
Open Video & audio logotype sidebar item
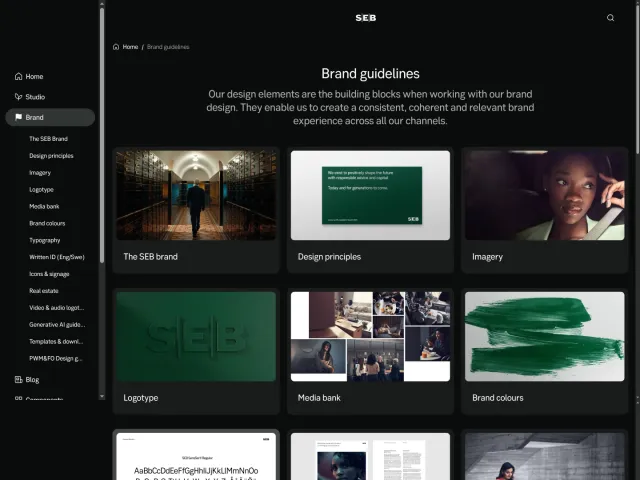coord(56,308)
